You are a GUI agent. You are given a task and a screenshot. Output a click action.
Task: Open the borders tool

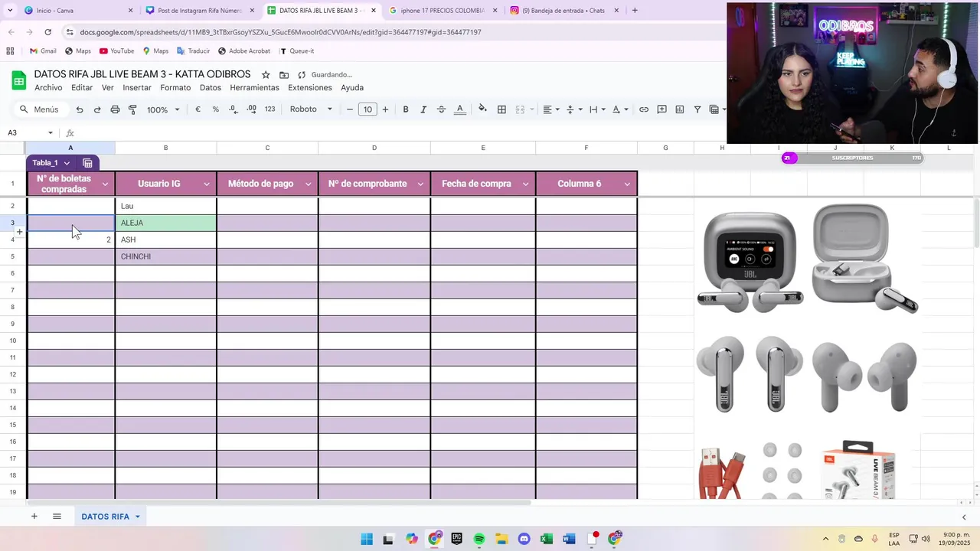(501, 109)
